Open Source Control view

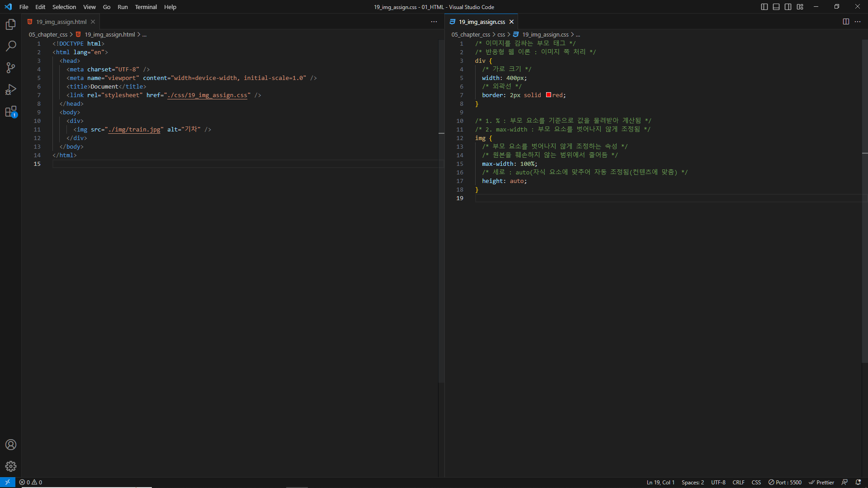tap(11, 68)
